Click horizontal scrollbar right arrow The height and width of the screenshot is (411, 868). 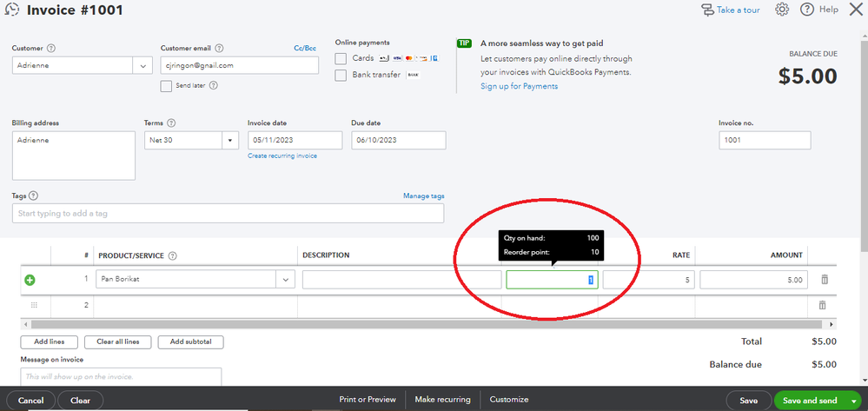[x=832, y=324]
